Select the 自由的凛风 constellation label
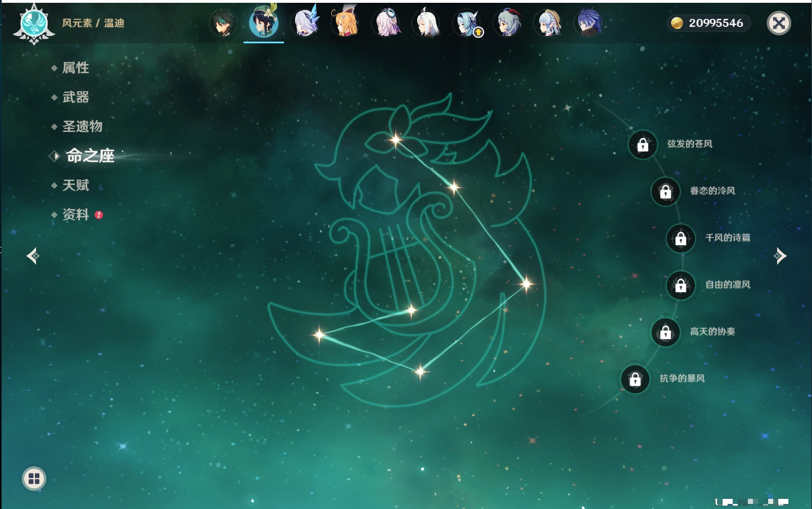This screenshot has height=509, width=812. (728, 285)
